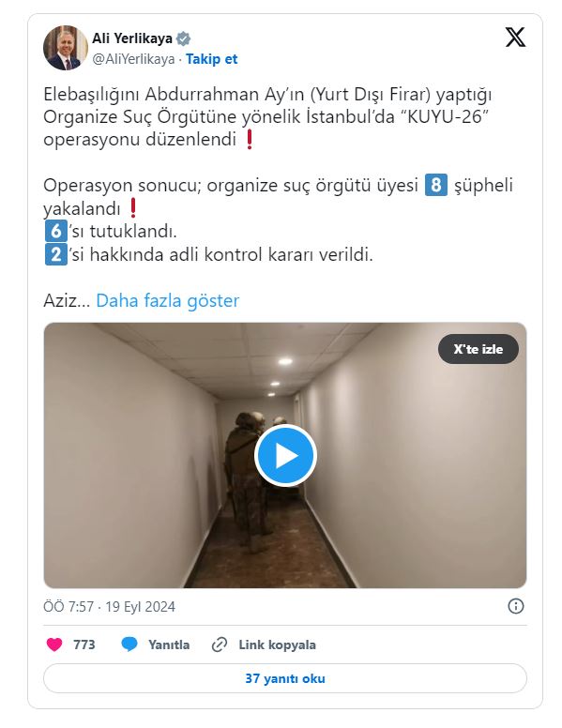Click the Ali Yerlikaya display name
562x728 pixels.
(132, 38)
